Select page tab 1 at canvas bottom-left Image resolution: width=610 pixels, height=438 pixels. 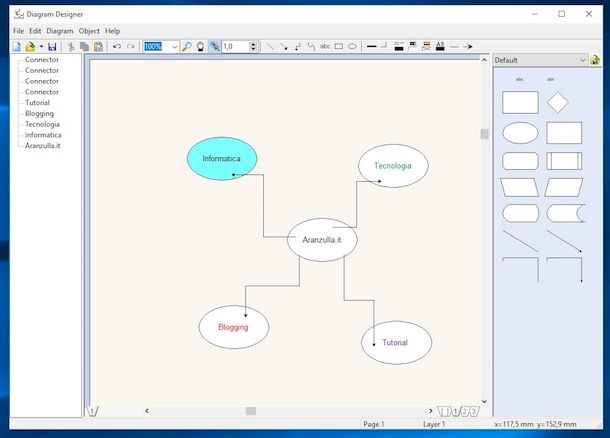[93, 411]
